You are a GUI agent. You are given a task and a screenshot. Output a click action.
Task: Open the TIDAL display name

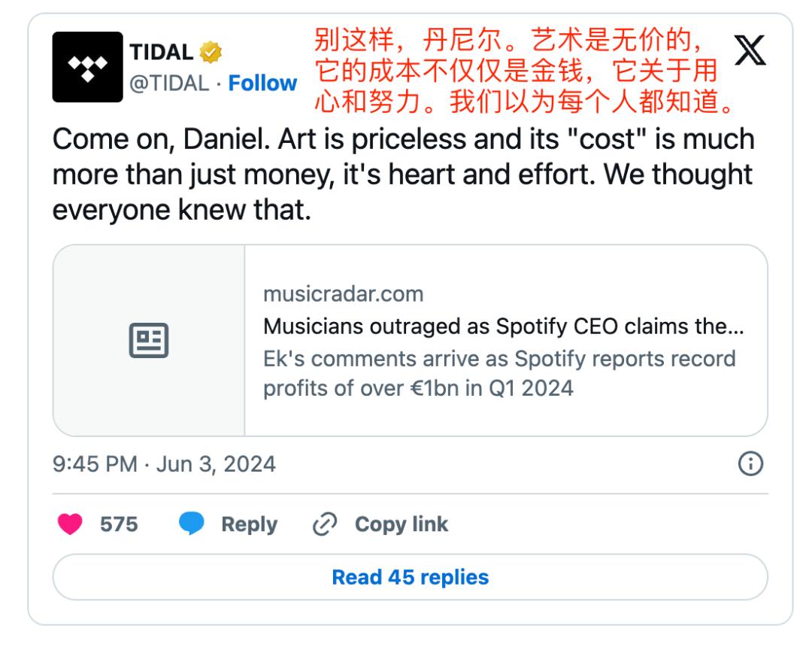161,53
